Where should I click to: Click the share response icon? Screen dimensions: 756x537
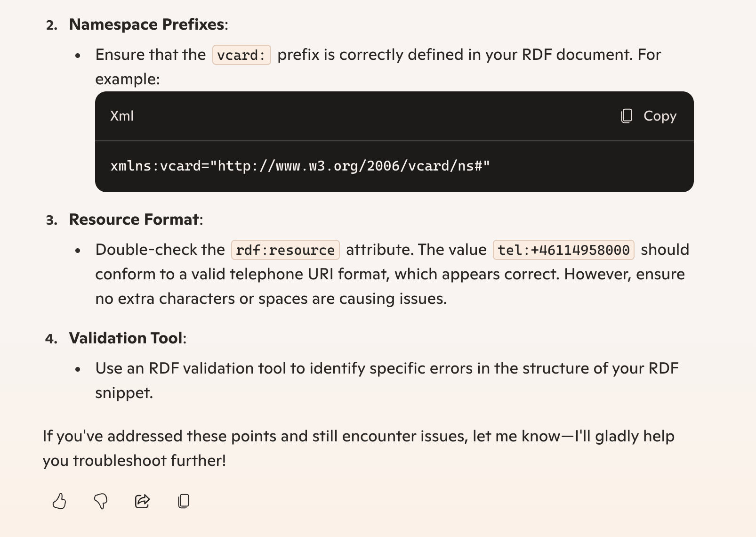point(142,501)
